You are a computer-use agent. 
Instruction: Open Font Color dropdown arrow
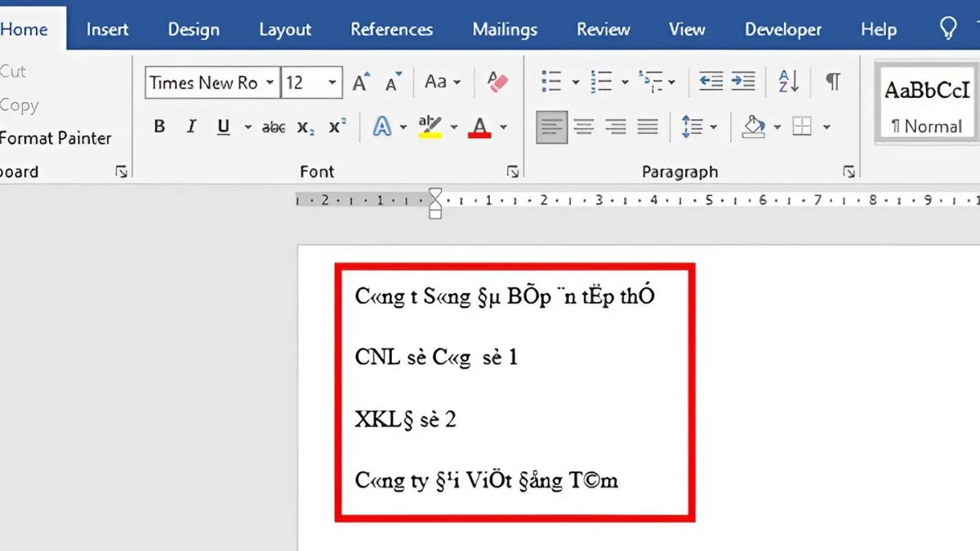503,127
